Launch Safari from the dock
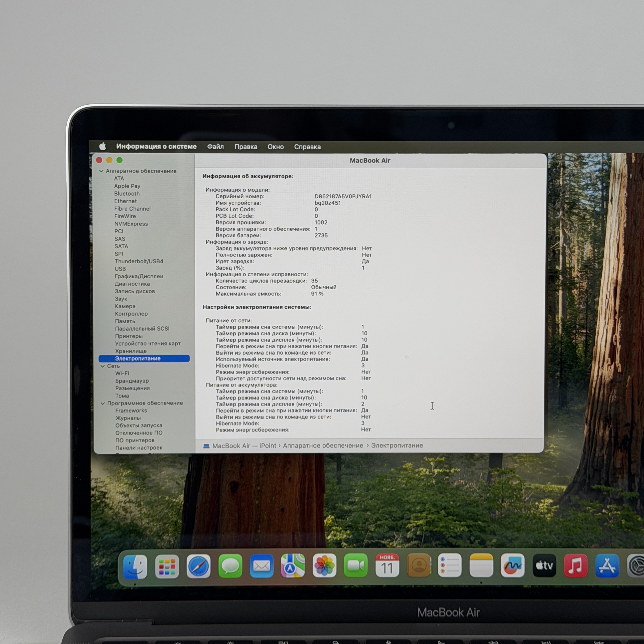 (198, 566)
